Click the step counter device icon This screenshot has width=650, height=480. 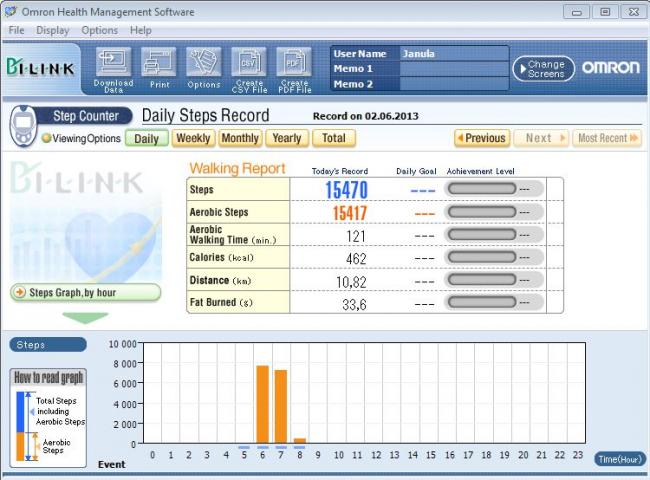(x=23, y=125)
